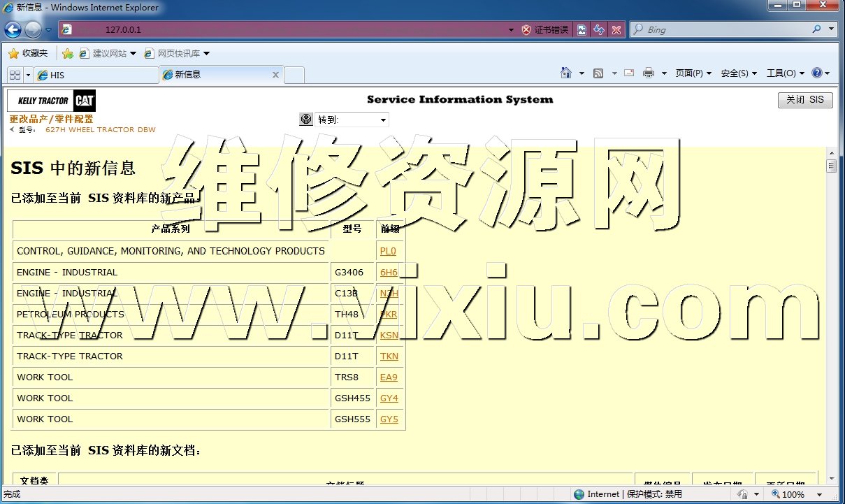Click the page vertical scrollbar down arrow
The height and width of the screenshot is (504, 845).
[831, 478]
